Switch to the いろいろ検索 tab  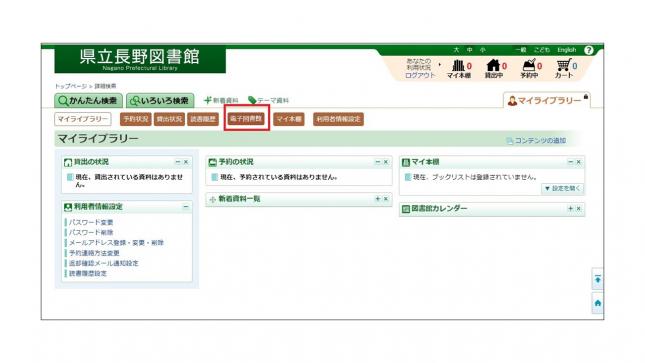pyautogui.click(x=160, y=100)
